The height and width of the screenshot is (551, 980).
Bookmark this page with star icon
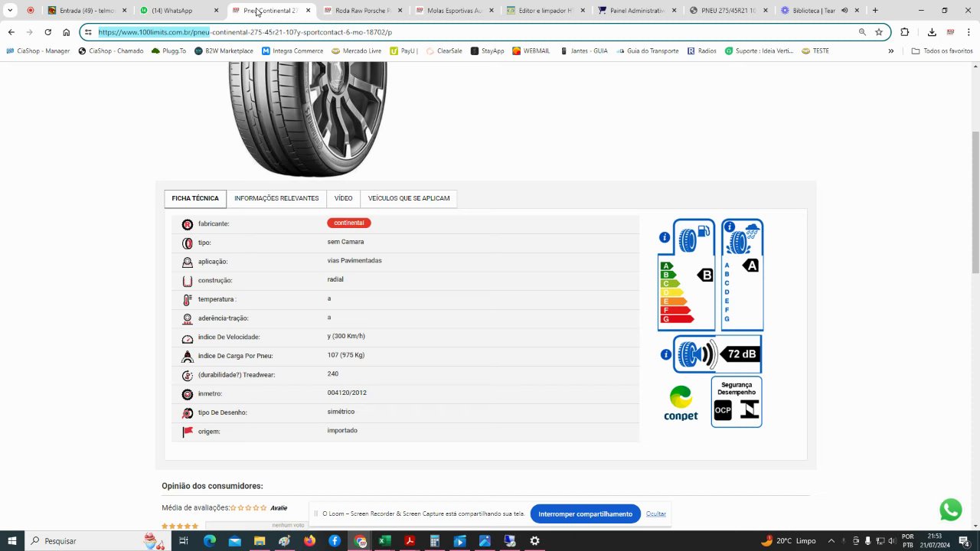[x=879, y=32]
